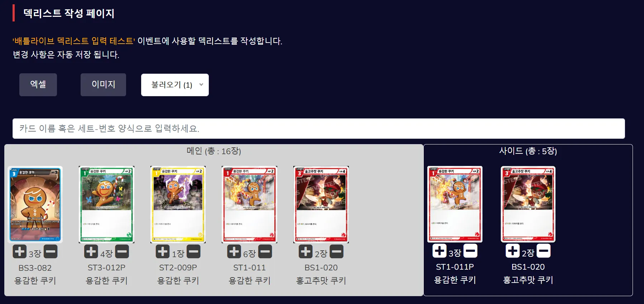Add a side deck ST1-011P copy

coord(439,251)
